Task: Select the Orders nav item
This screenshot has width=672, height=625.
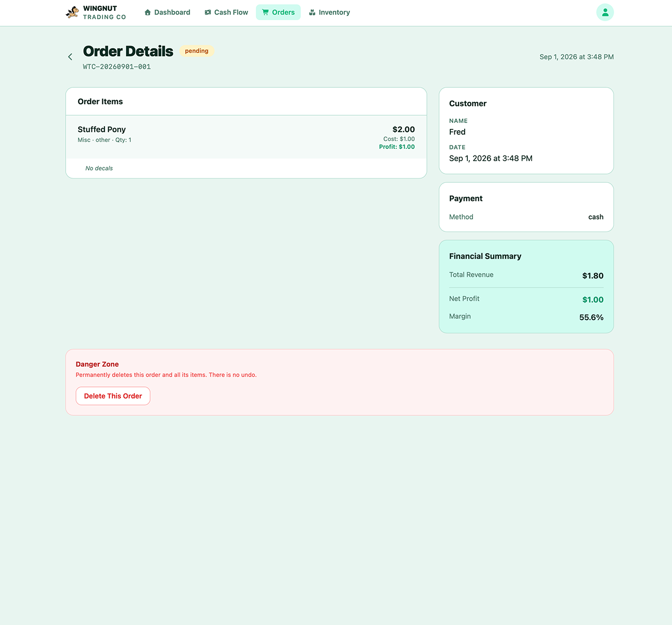Action: point(278,12)
